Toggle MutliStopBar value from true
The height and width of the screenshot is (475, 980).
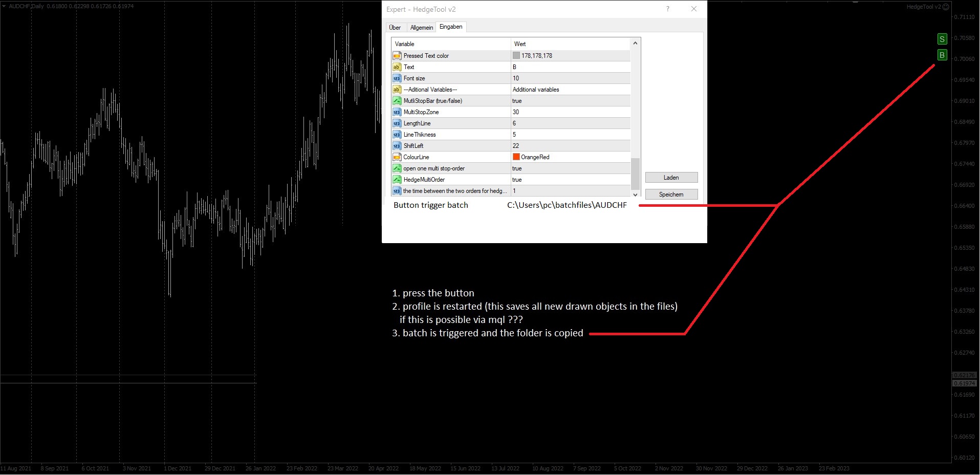517,101
